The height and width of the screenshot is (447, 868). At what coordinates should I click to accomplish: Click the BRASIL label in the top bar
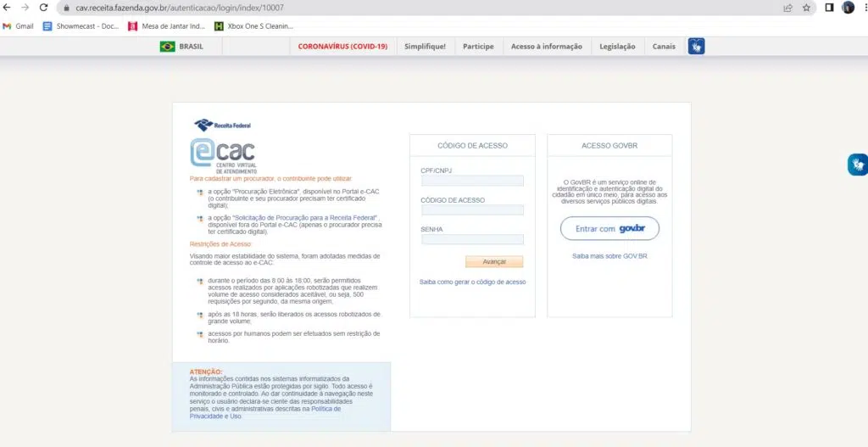pyautogui.click(x=191, y=47)
